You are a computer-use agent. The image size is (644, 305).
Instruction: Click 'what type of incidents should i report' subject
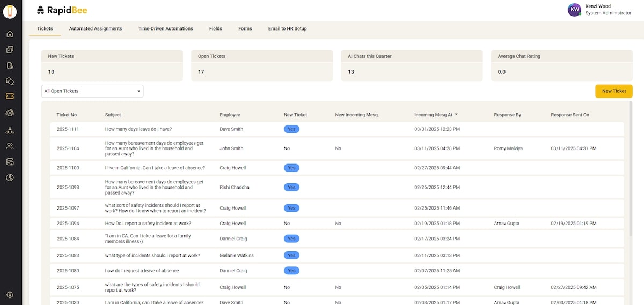pyautogui.click(x=152, y=255)
